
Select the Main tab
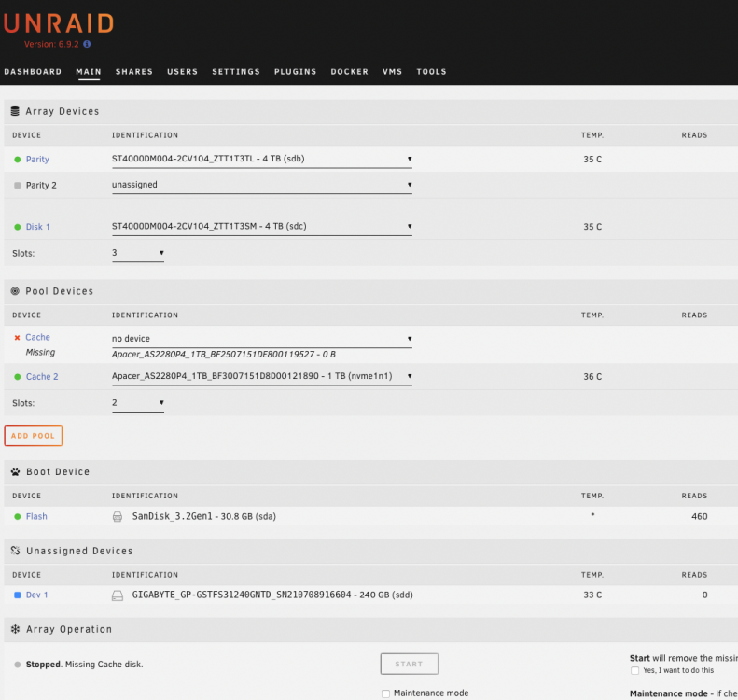click(89, 72)
